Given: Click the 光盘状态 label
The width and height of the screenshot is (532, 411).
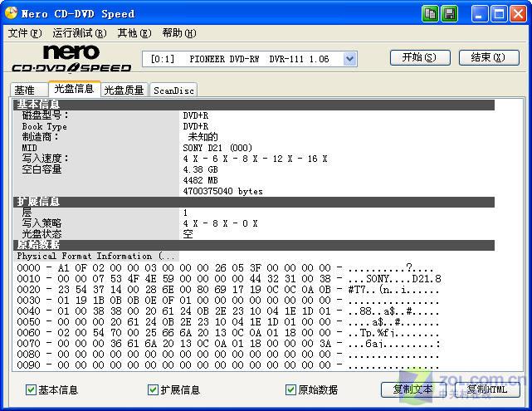Looking at the screenshot, I should point(41,234).
